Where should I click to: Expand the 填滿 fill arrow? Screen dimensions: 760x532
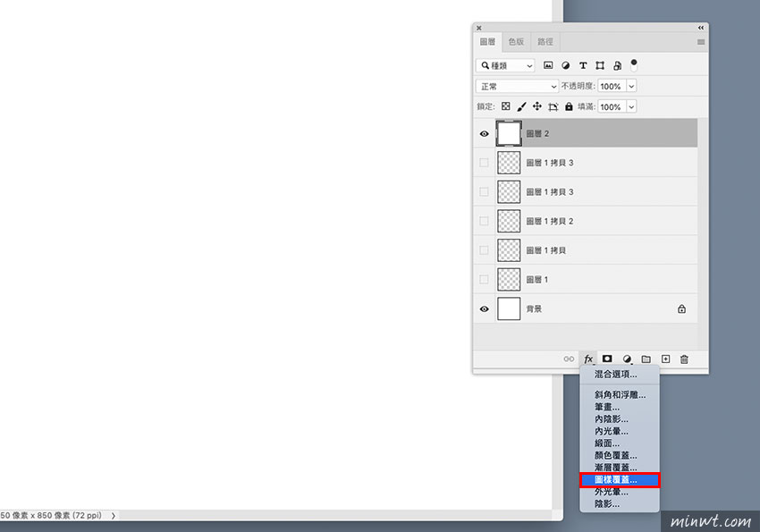point(631,106)
